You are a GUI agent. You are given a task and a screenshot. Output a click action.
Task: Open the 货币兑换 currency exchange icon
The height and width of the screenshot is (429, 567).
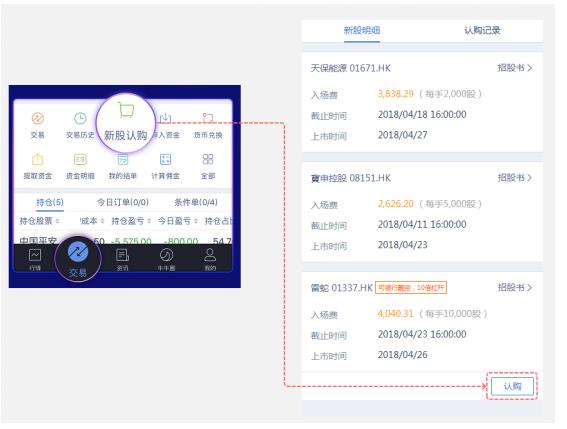[x=208, y=118]
